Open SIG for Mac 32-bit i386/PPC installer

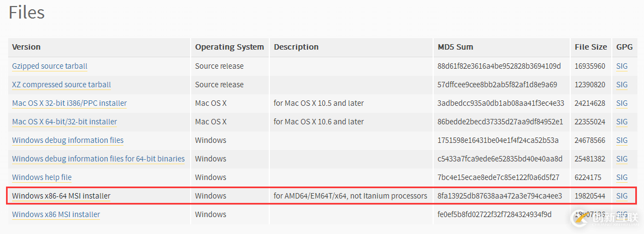click(622, 103)
